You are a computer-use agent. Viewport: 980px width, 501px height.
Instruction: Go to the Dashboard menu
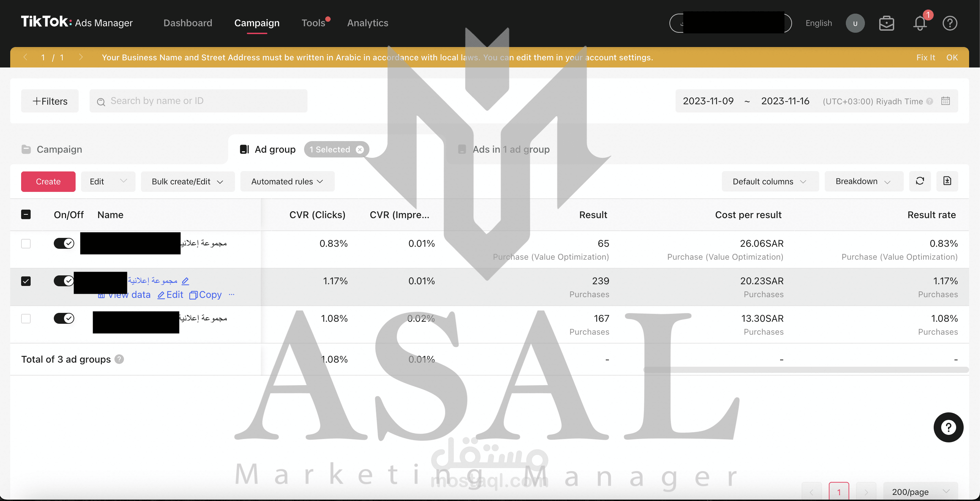coord(188,23)
